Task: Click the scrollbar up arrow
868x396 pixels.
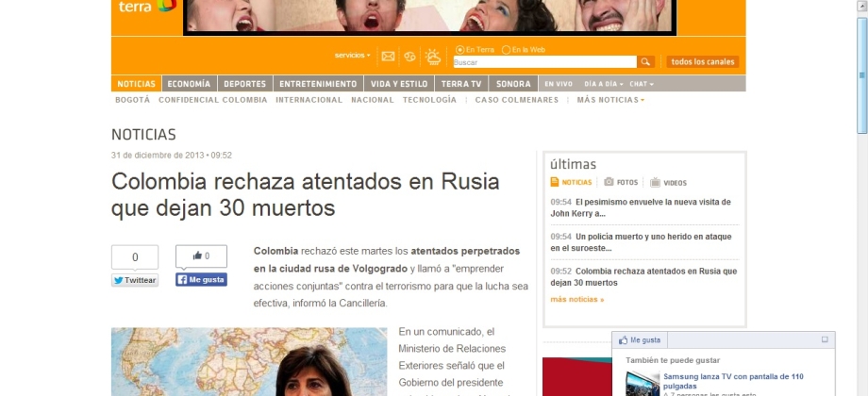Action: 862,5
